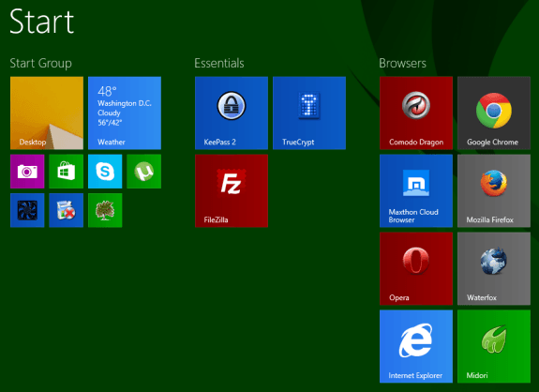
Task: Open the Windows Store tile
Action: [x=66, y=172]
